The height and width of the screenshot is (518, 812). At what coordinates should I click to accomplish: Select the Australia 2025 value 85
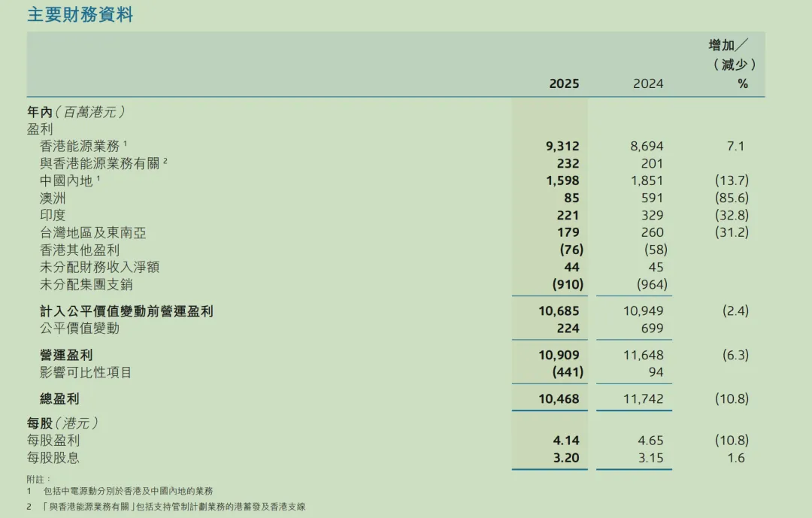pyautogui.click(x=571, y=198)
